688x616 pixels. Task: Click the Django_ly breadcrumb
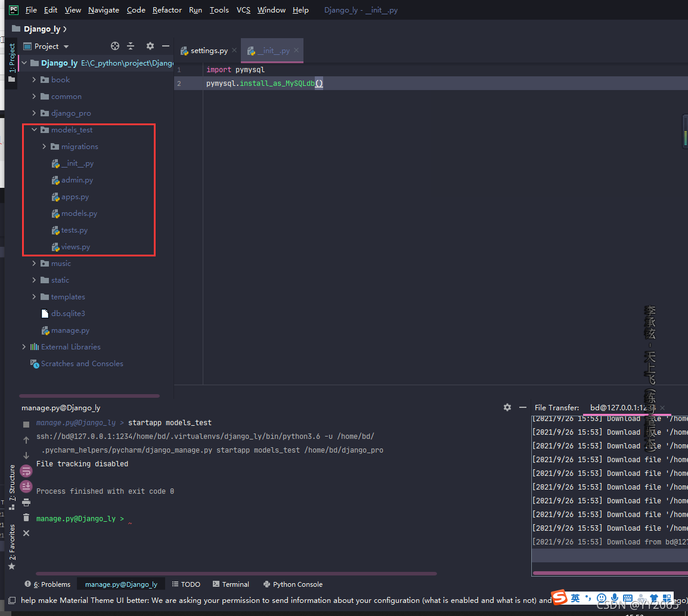(42, 29)
